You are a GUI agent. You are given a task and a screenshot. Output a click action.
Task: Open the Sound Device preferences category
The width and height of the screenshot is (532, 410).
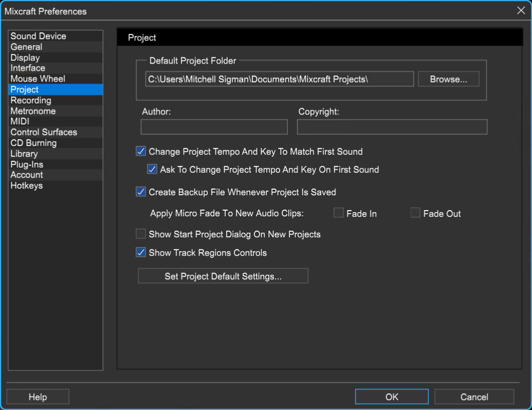55,36
